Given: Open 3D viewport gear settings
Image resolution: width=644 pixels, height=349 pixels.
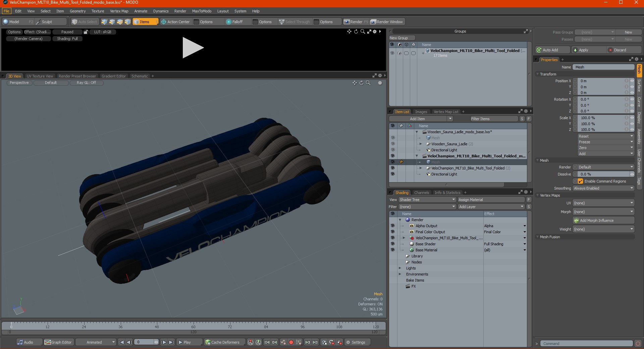Looking at the screenshot, I should coord(380,83).
